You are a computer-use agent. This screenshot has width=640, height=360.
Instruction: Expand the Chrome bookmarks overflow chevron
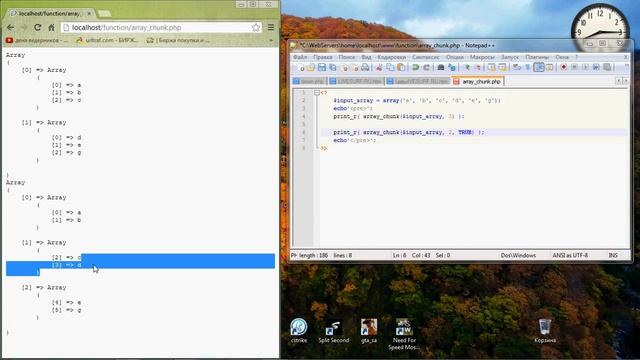click(271, 40)
